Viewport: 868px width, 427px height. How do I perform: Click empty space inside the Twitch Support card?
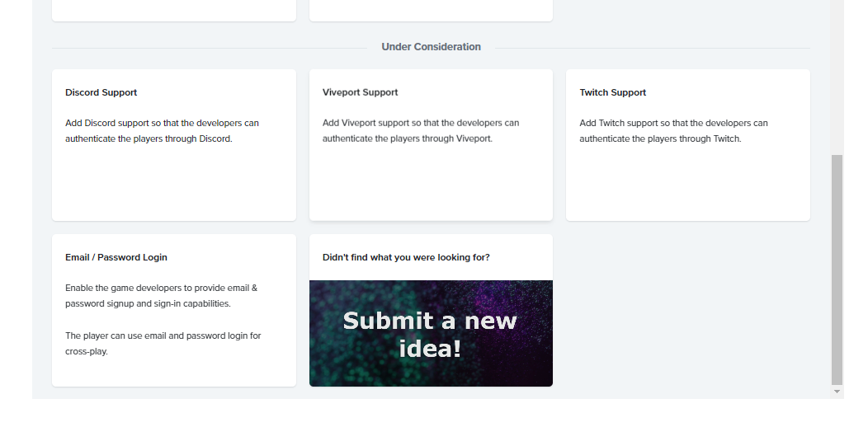687,185
